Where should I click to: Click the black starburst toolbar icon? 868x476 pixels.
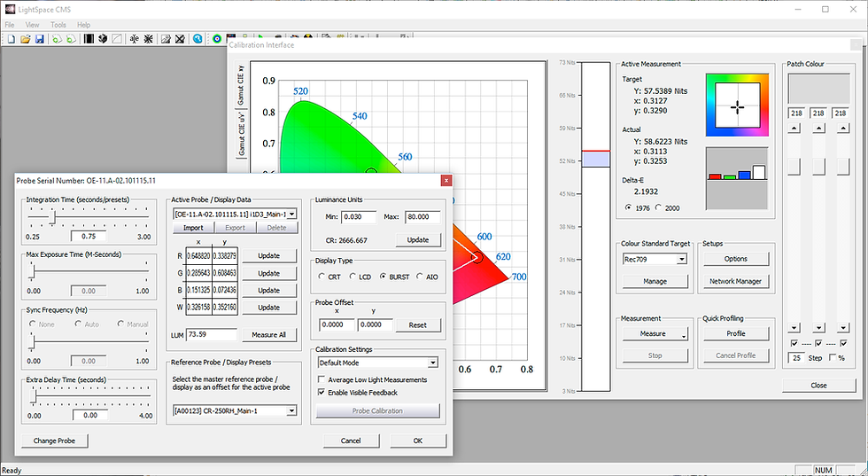pos(149,39)
